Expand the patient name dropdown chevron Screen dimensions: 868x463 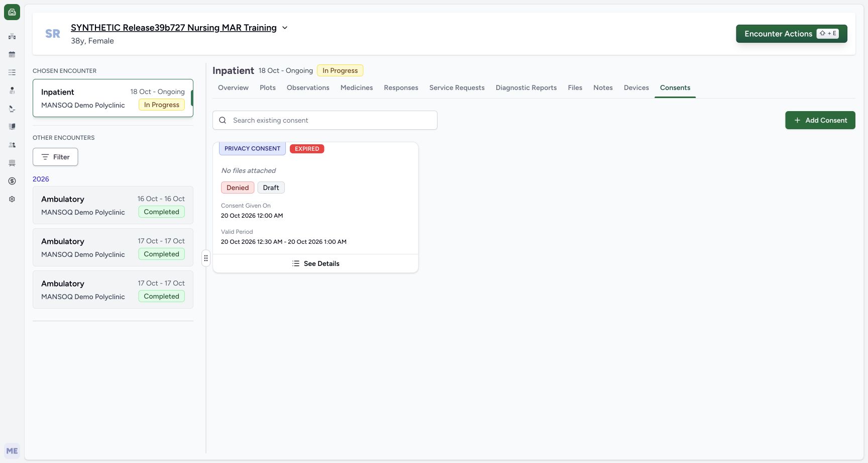(x=285, y=28)
